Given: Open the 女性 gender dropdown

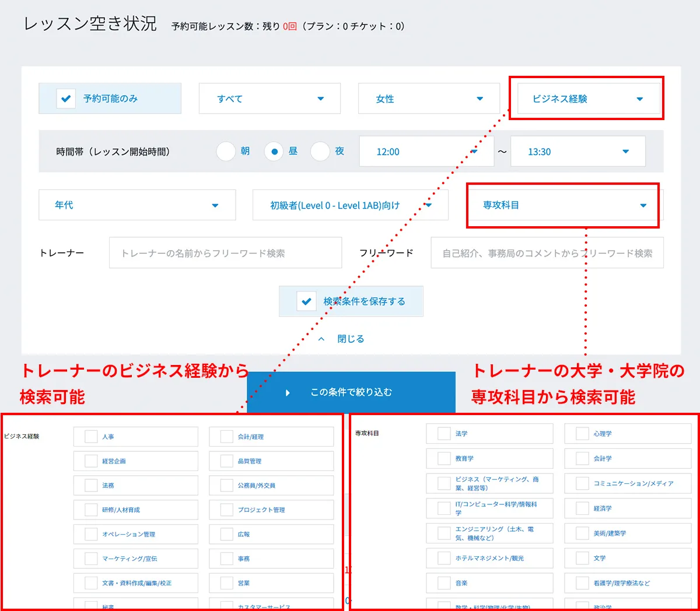Looking at the screenshot, I should (429, 99).
